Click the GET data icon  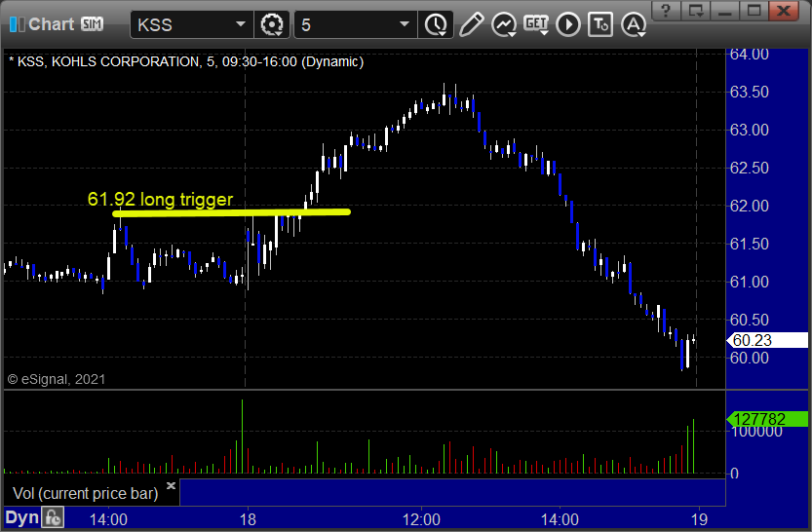tap(536, 24)
